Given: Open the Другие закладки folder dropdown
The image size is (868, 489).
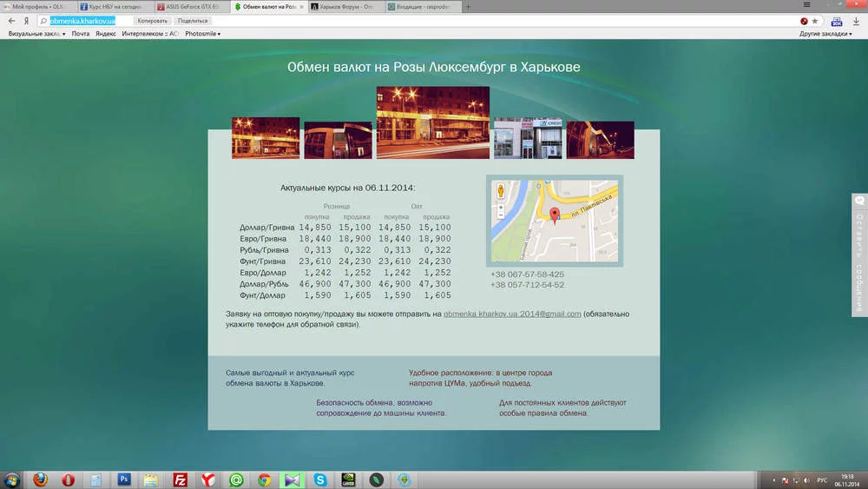Looking at the screenshot, I should tap(826, 34).
